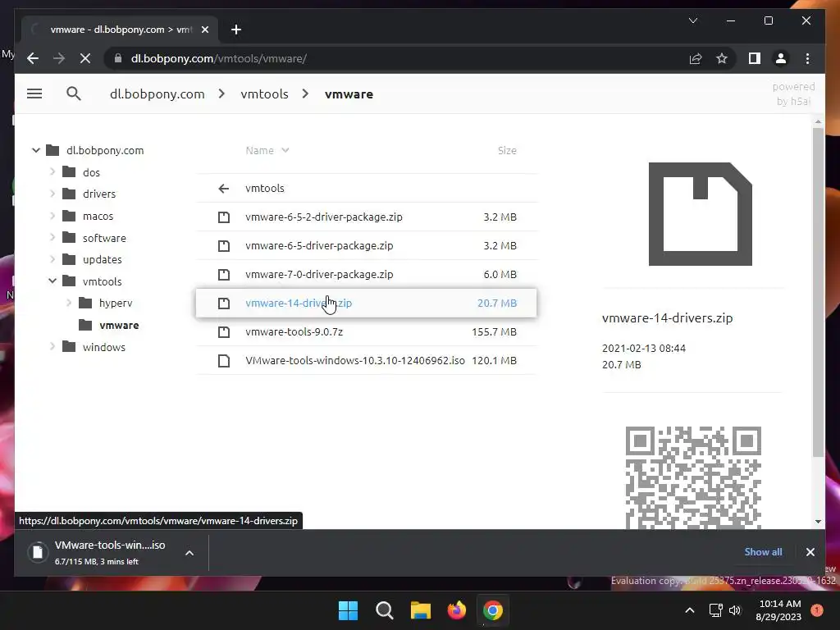840x630 pixels.
Task: Share this page from the address bar
Action: [x=696, y=58]
